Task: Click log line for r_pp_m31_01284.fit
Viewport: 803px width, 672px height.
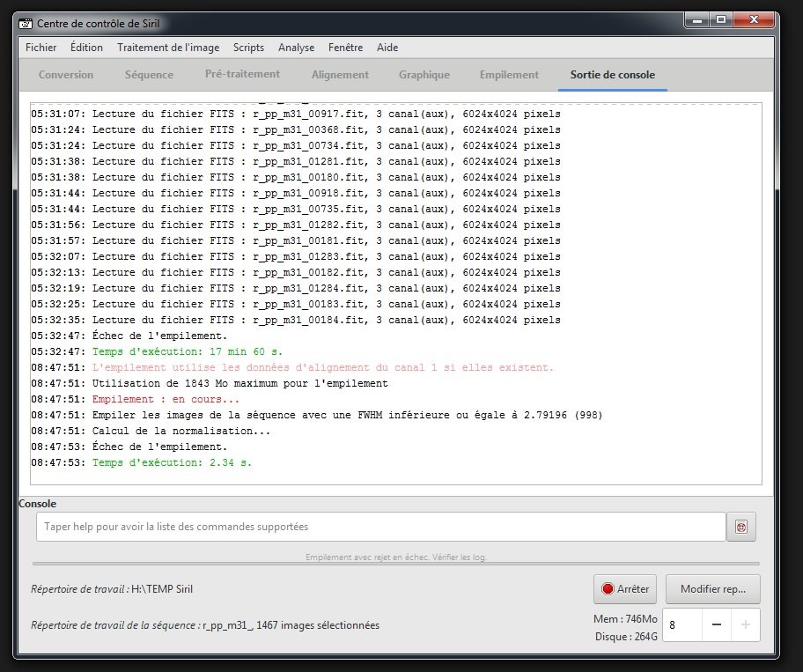Action: tap(296, 288)
